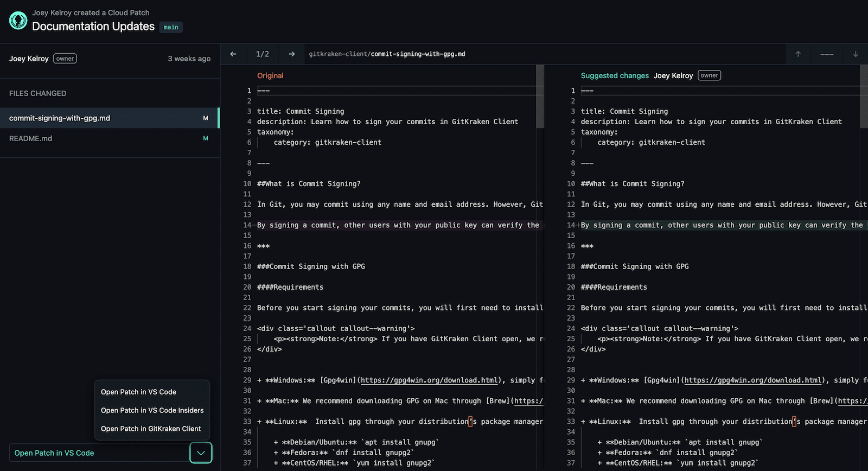868x471 pixels.
Task: Click the M badge beside commit-signing-with-gpg.md
Action: point(206,118)
